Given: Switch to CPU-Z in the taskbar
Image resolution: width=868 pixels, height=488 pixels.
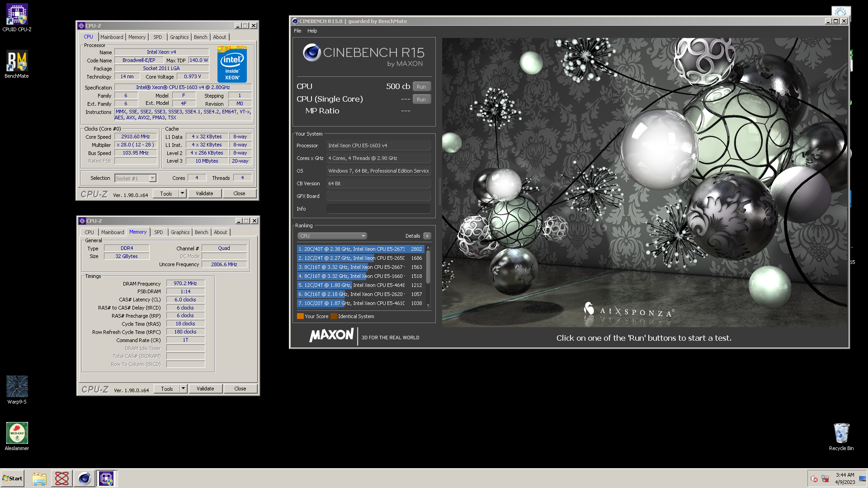Looking at the screenshot, I should click(x=106, y=479).
